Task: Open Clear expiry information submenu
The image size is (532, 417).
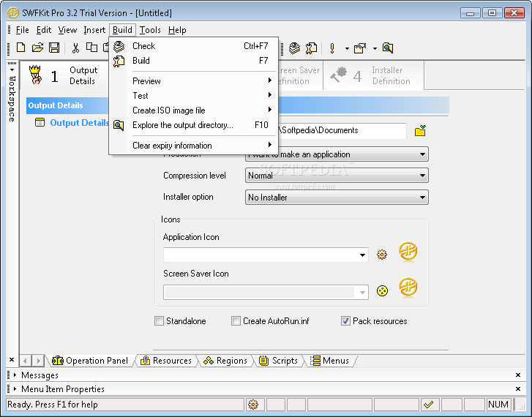Action: click(x=193, y=146)
